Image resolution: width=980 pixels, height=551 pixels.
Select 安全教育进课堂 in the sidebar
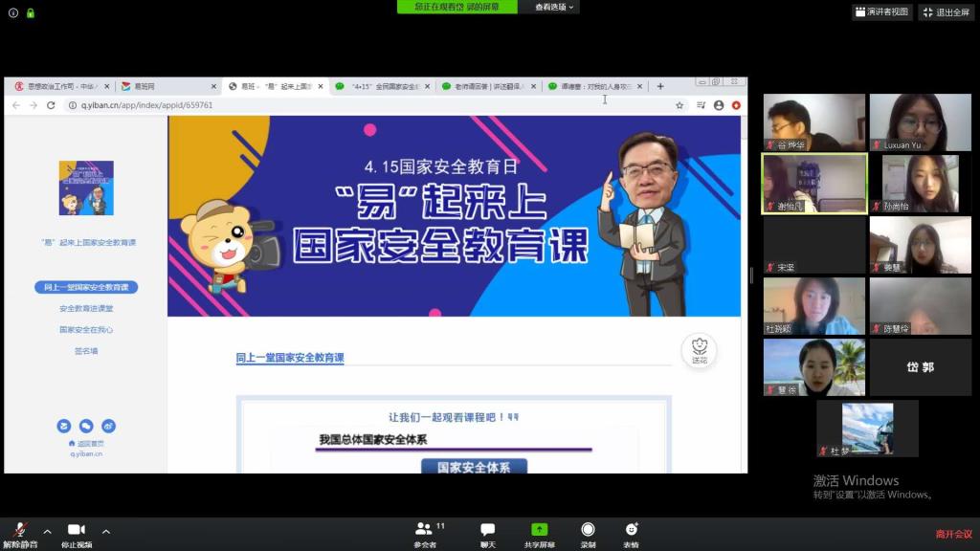pyautogui.click(x=86, y=308)
